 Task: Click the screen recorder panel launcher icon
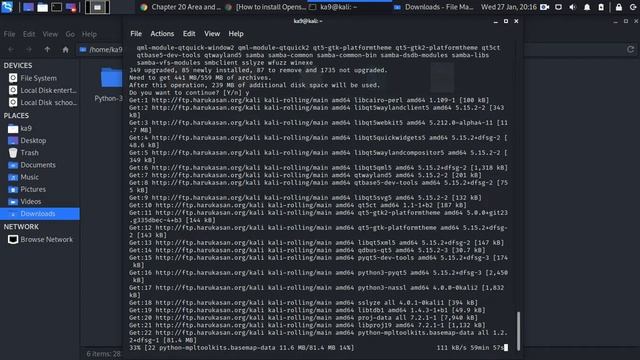coord(71,7)
